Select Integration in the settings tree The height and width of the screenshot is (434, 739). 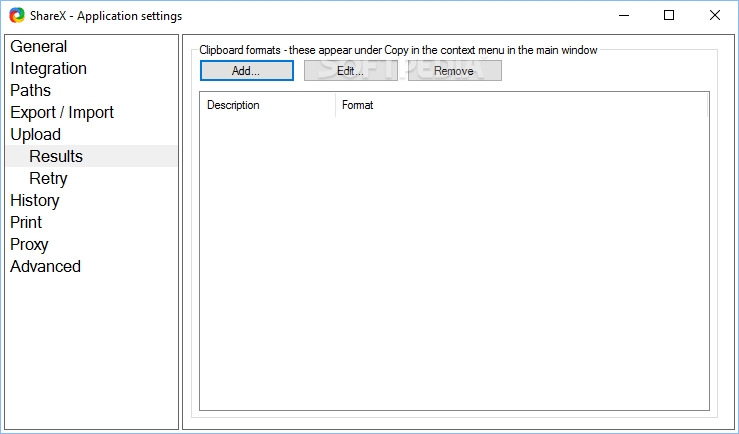coord(49,68)
